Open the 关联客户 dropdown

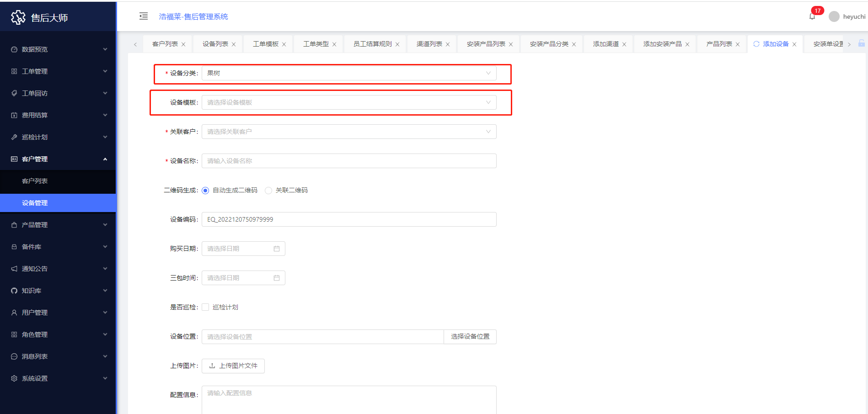348,132
